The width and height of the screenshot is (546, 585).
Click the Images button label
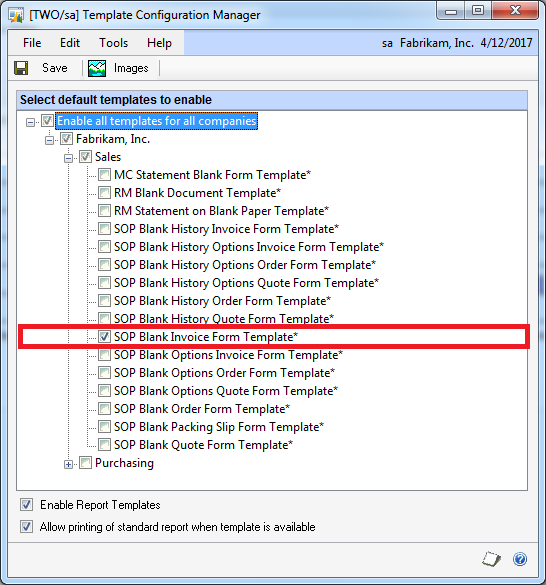coord(131,68)
